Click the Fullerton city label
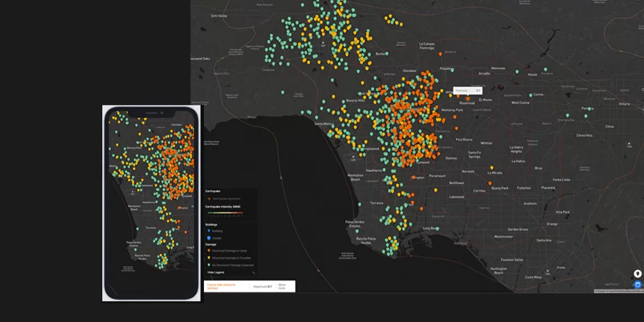Image resolution: width=644 pixels, height=322 pixels. [x=524, y=188]
